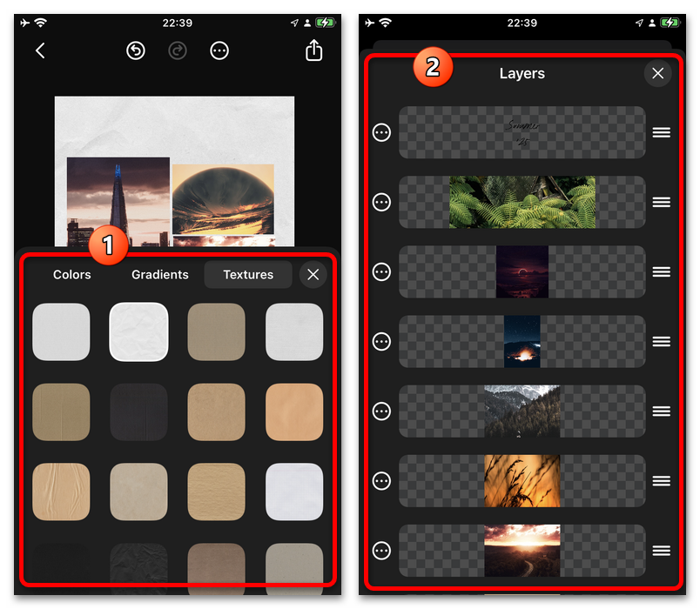Tap the back arrow in the editor
700x609 pixels.
click(40, 51)
